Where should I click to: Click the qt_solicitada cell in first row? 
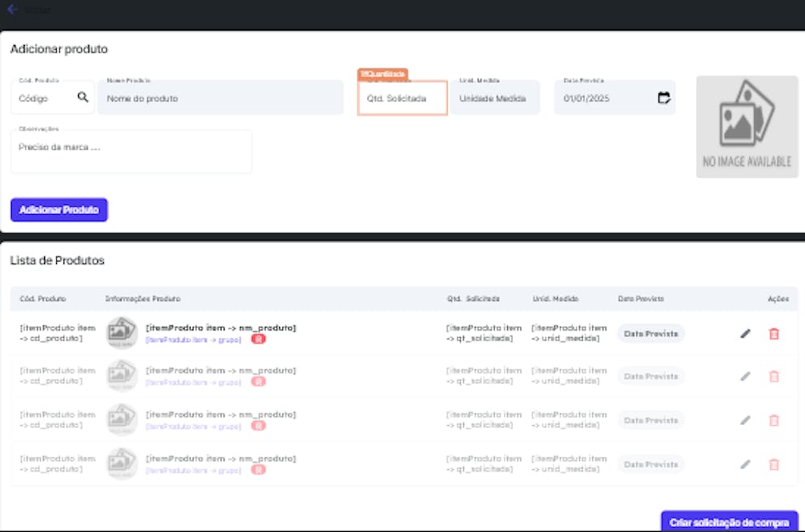click(x=484, y=332)
